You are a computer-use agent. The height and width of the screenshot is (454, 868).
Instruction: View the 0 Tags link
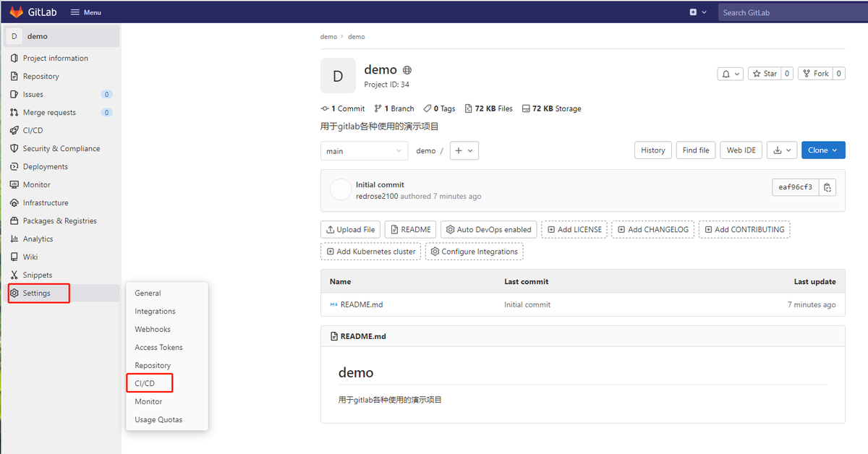point(440,108)
